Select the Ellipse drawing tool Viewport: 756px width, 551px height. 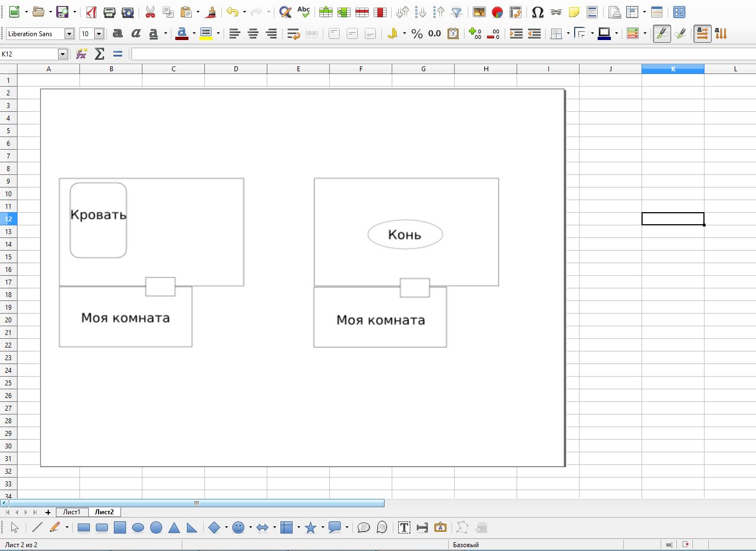[138, 528]
